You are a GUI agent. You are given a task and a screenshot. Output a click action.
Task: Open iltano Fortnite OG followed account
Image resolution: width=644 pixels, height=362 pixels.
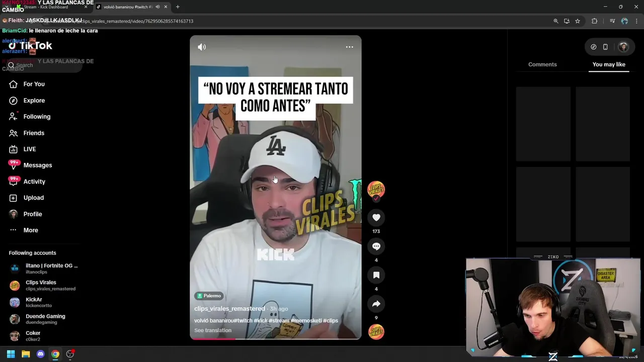[43, 268]
